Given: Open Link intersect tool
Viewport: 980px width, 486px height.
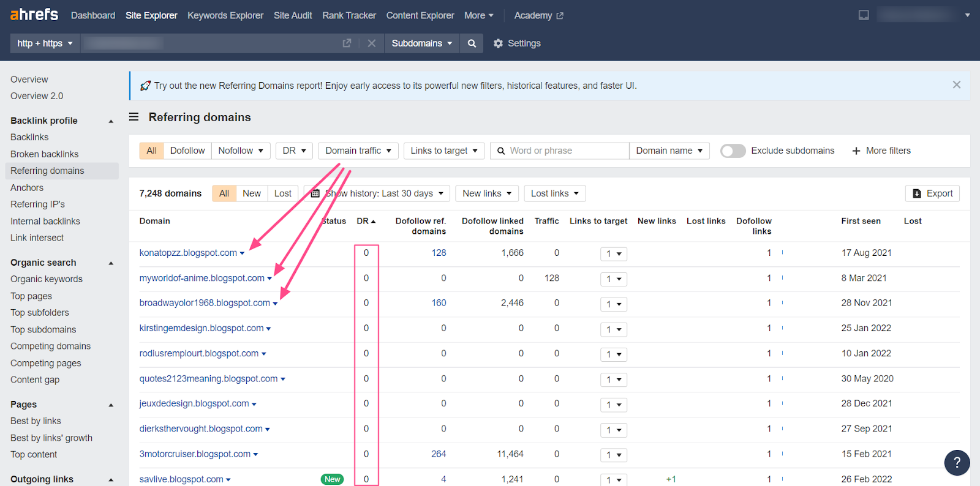Looking at the screenshot, I should [37, 238].
